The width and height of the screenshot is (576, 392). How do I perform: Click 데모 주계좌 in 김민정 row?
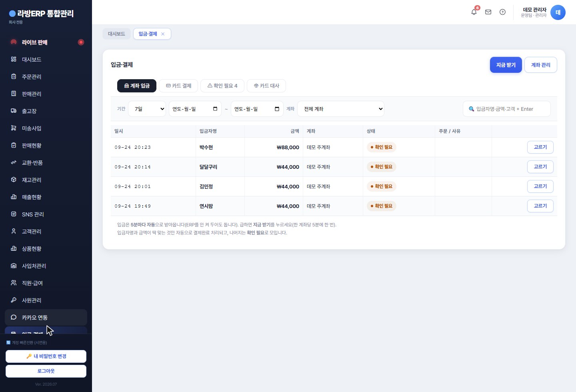coord(318,186)
